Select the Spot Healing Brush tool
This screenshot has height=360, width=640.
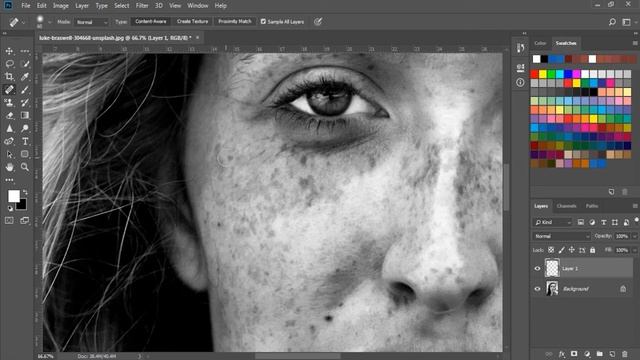[x=9, y=90]
